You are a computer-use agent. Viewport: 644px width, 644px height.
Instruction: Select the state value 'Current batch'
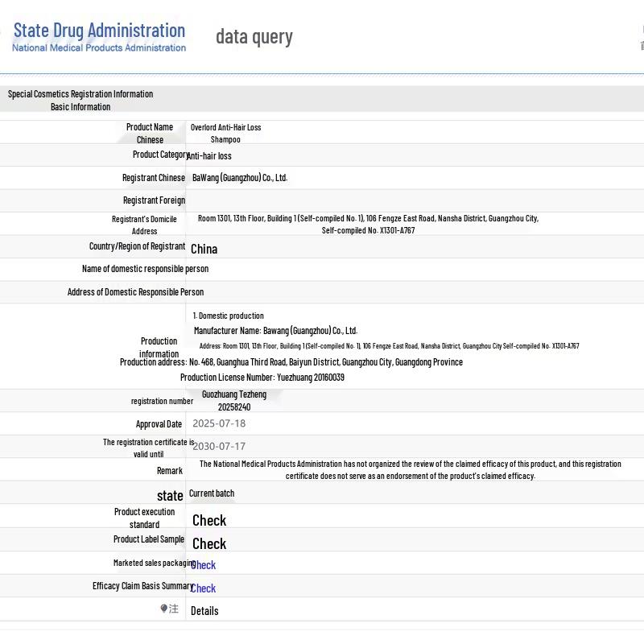click(212, 493)
